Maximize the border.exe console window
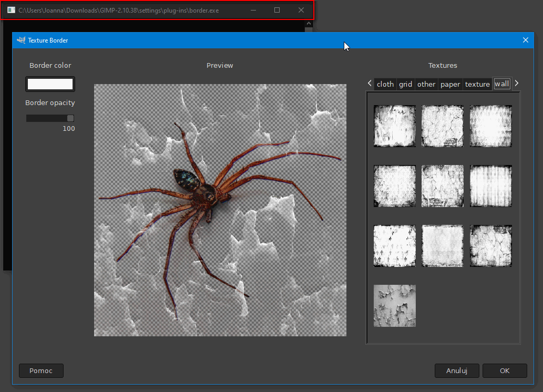Screen dimensions: 543x392 tap(277, 10)
